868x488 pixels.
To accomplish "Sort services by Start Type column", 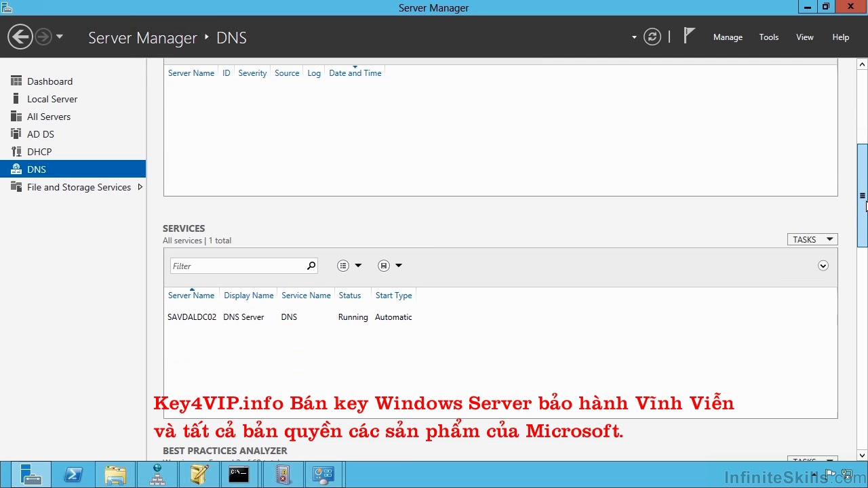I will point(394,296).
